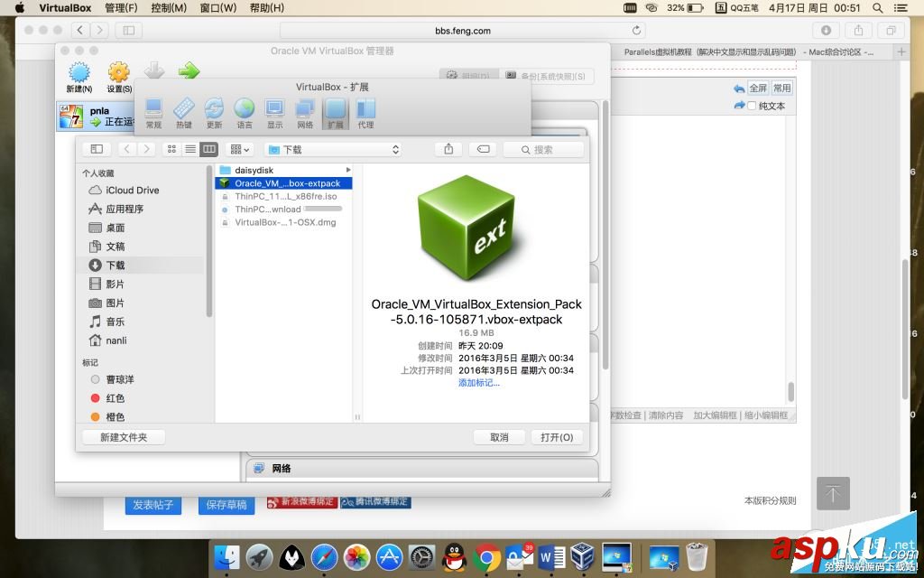This screenshot has height=578, width=924.
Task: Enable the 纯文本 checkbox
Action: click(x=752, y=107)
